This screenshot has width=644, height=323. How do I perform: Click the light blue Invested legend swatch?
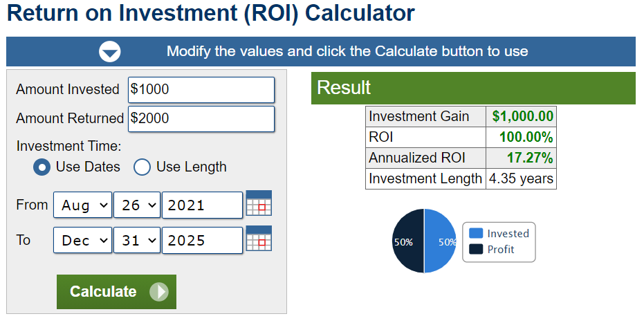[x=476, y=233]
